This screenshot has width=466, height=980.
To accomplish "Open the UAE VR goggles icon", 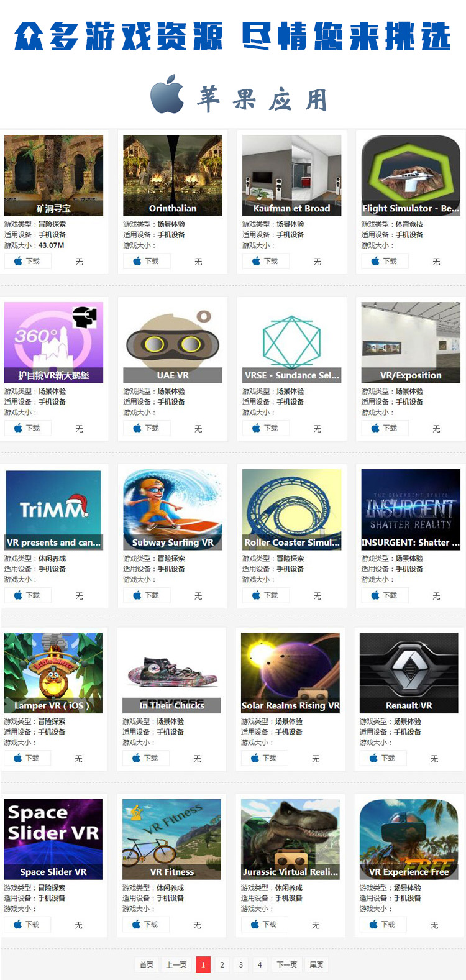I will click(x=173, y=342).
